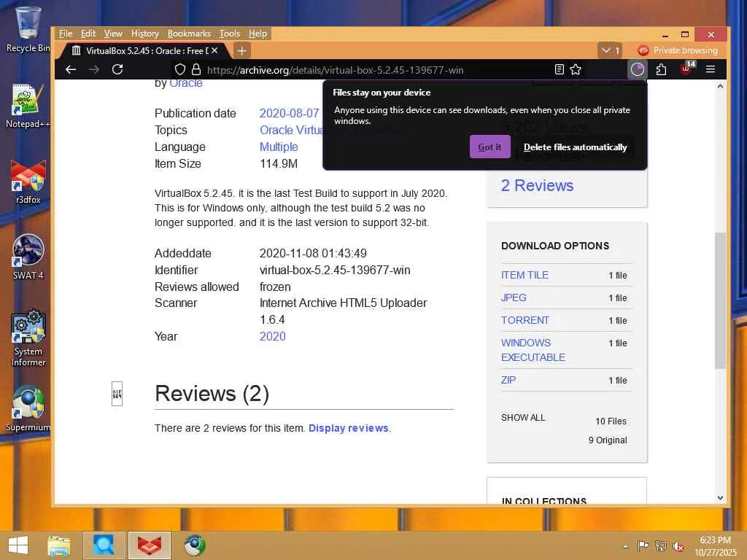747x560 pixels.
Task: Open the Help menu
Action: (x=258, y=34)
